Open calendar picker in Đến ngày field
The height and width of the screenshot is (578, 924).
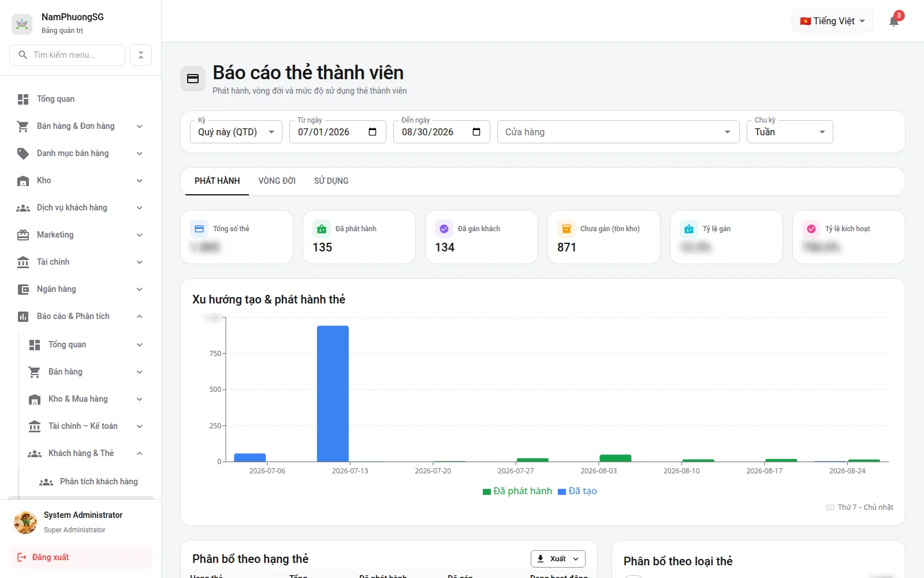(x=476, y=132)
